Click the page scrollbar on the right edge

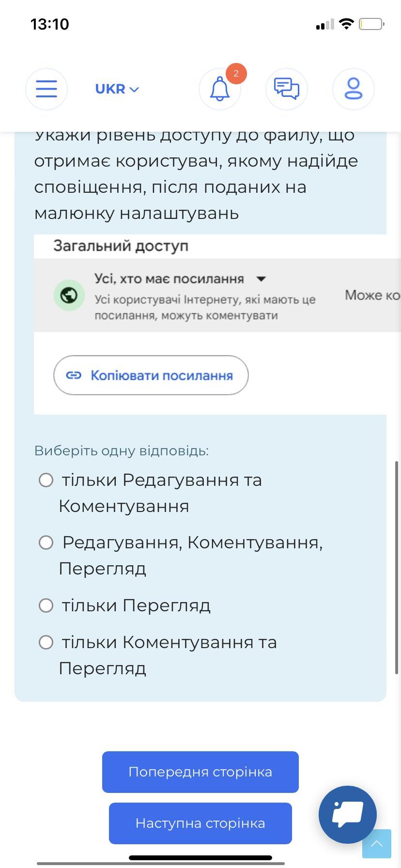[397, 567]
